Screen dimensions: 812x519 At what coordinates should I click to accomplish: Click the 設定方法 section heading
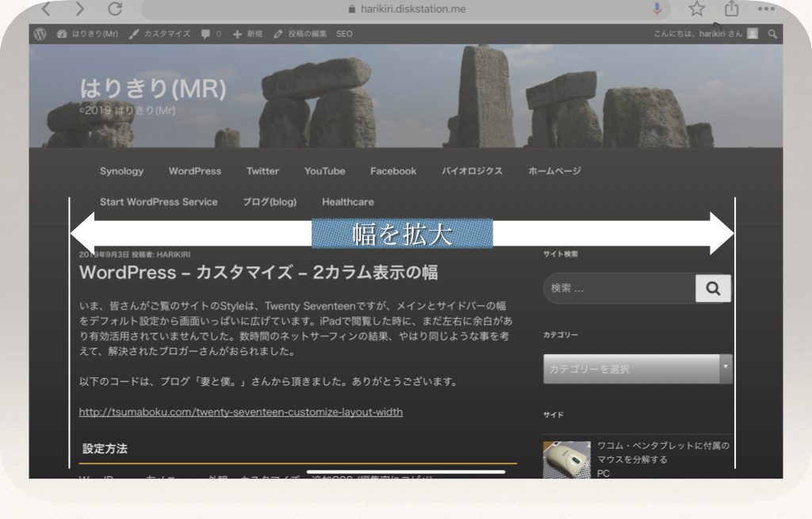[x=105, y=448]
